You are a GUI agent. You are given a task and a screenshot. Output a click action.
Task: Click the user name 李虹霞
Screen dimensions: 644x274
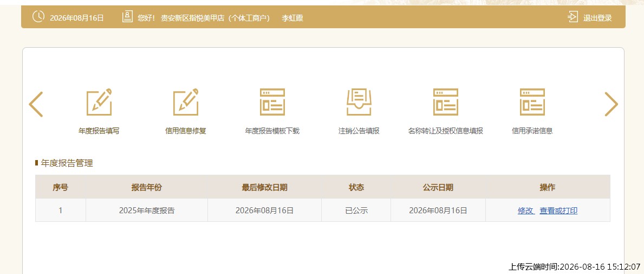[x=292, y=18]
